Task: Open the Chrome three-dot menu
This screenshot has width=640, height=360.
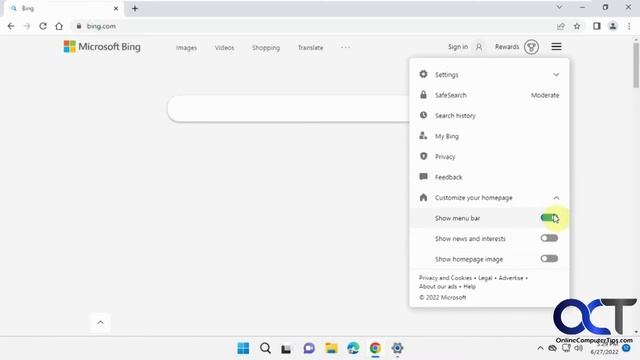Action: [629, 26]
